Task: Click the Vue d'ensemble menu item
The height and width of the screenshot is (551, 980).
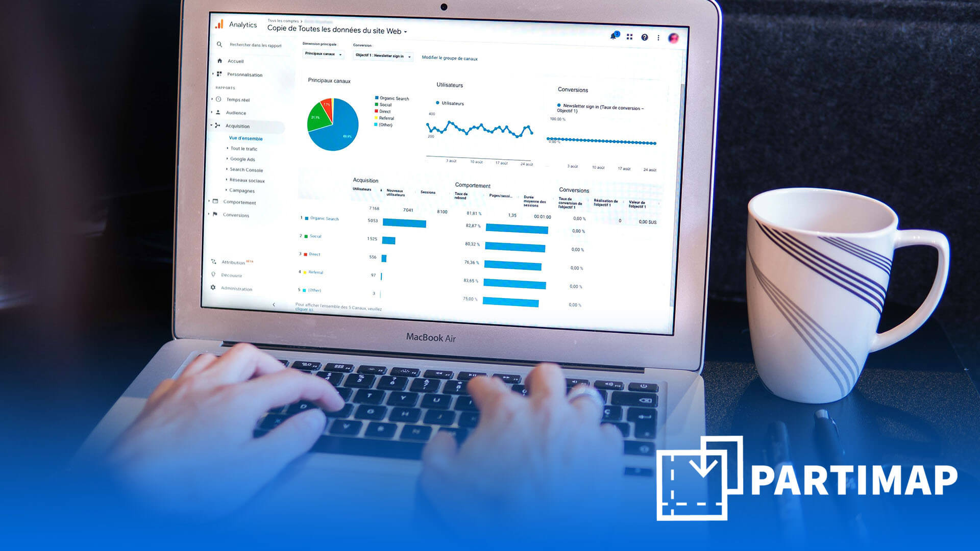Action: coord(246,139)
